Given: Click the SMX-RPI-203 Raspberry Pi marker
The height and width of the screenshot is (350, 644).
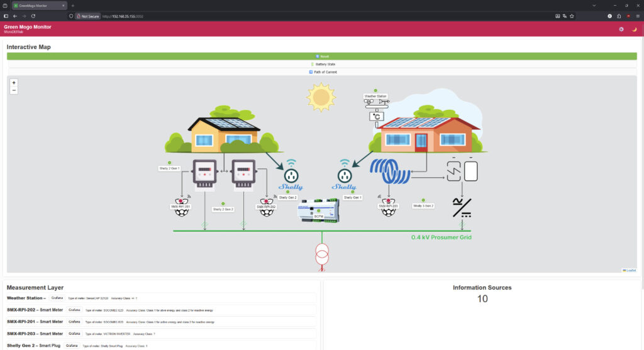Looking at the screenshot, I should (389, 209).
